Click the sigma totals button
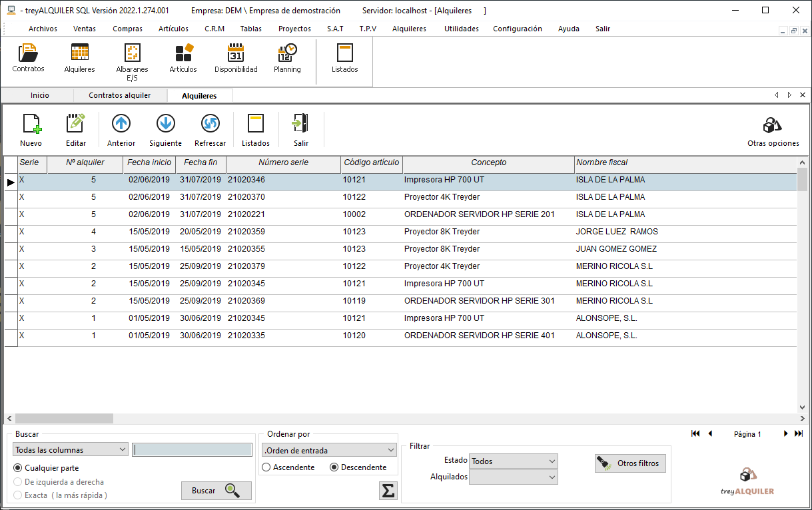 388,491
